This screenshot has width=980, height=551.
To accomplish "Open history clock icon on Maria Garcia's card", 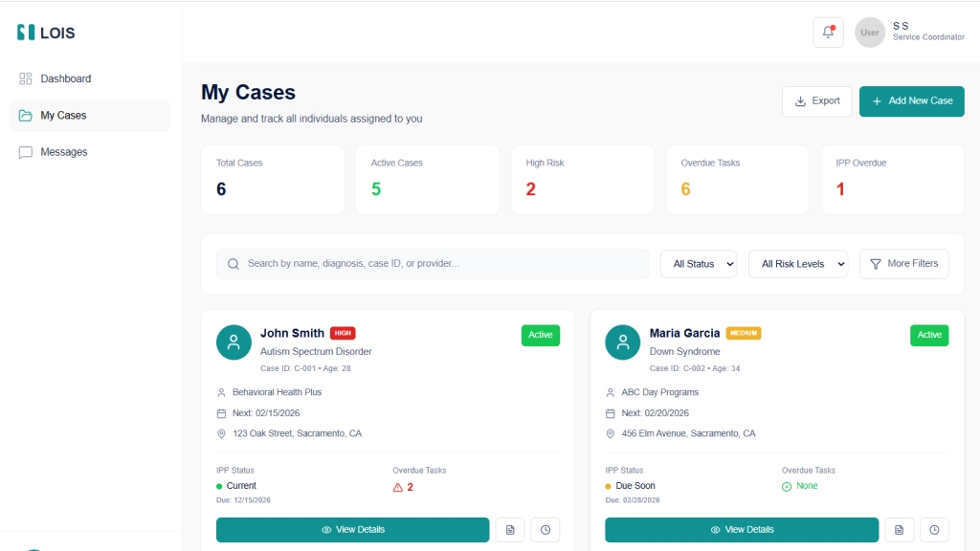I will point(934,530).
